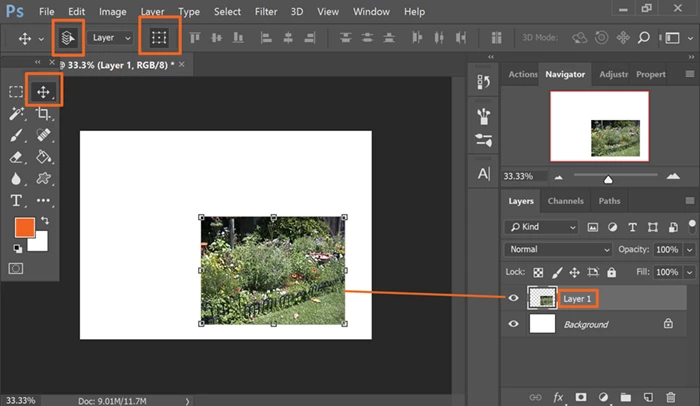
Task: Toggle Auto-Select layer option
Action: click(68, 38)
